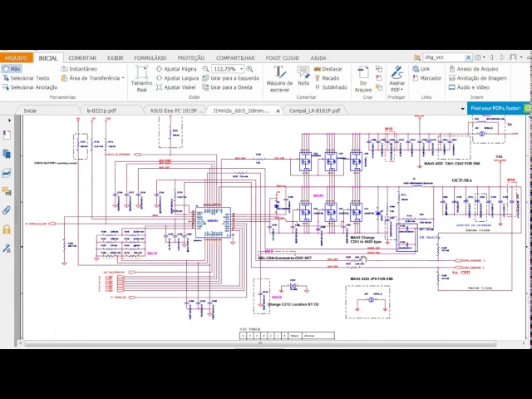This screenshot has width=532, height=399.
Task: Clear the chg_vcc search text
Action: [x=468, y=57]
